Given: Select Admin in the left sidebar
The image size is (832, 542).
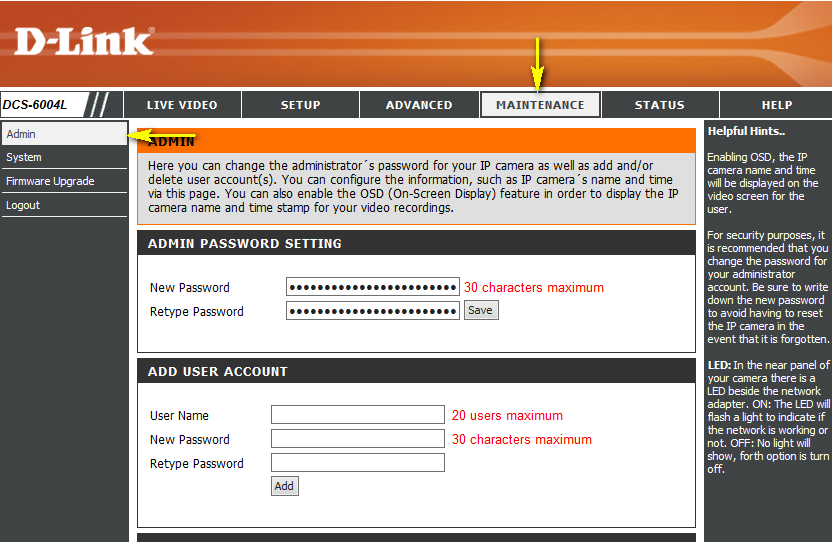Looking at the screenshot, I should point(21,134).
